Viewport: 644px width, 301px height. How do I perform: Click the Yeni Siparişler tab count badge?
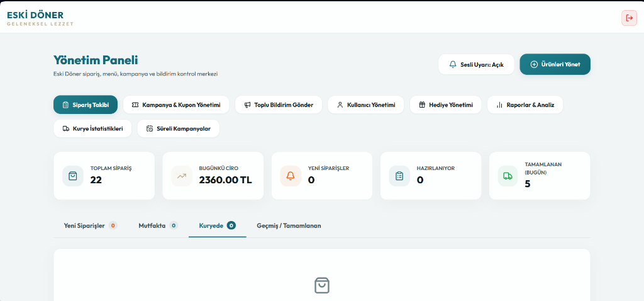pos(113,225)
